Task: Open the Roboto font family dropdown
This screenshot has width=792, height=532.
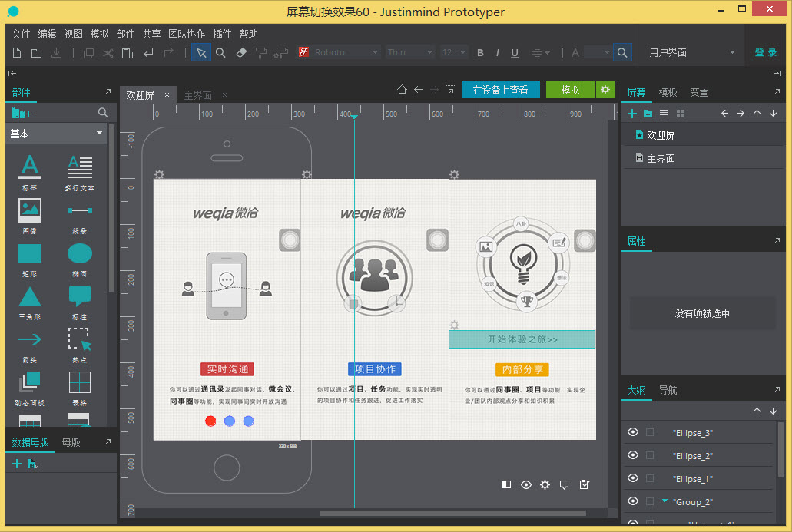Action: [x=339, y=52]
